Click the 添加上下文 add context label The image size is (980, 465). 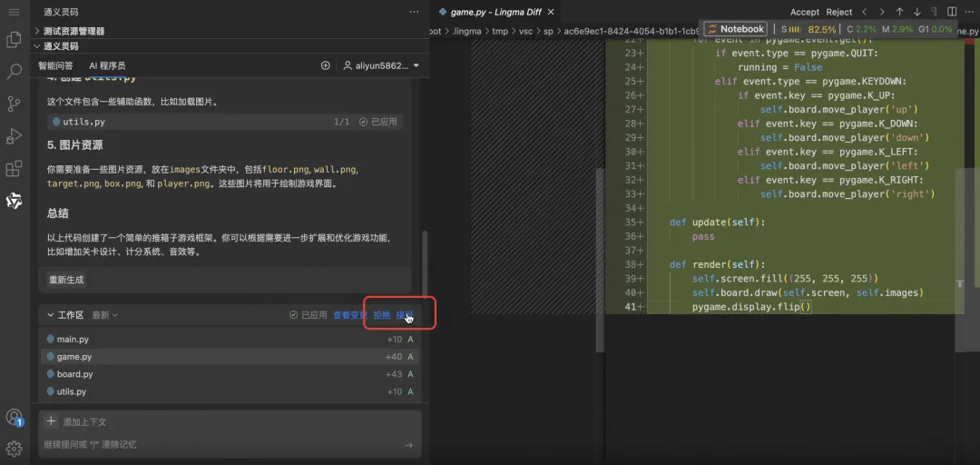(x=85, y=422)
